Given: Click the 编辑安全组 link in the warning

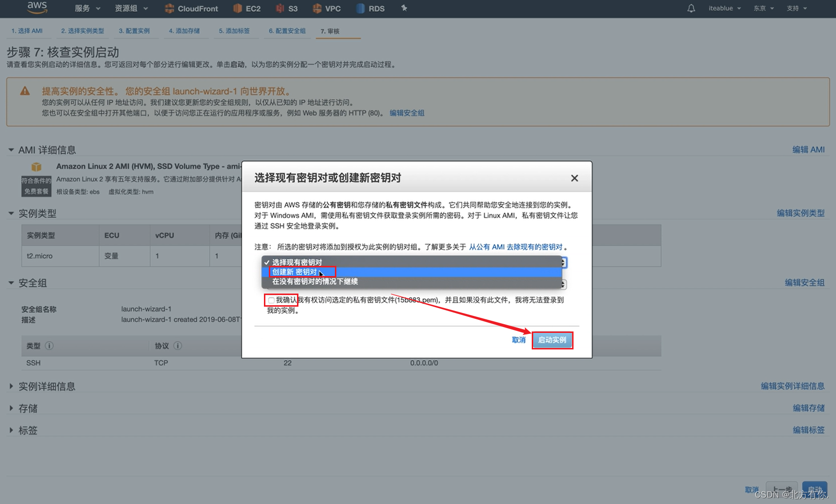Looking at the screenshot, I should [x=406, y=112].
